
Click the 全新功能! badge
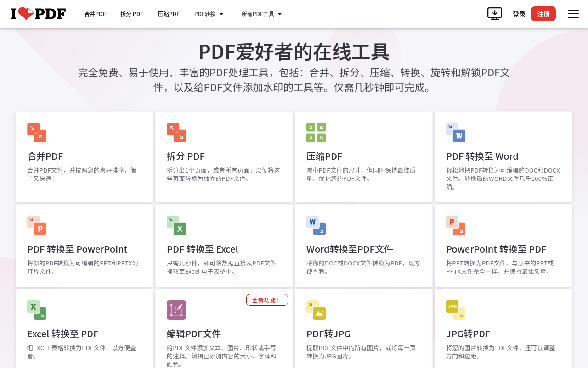tap(267, 300)
